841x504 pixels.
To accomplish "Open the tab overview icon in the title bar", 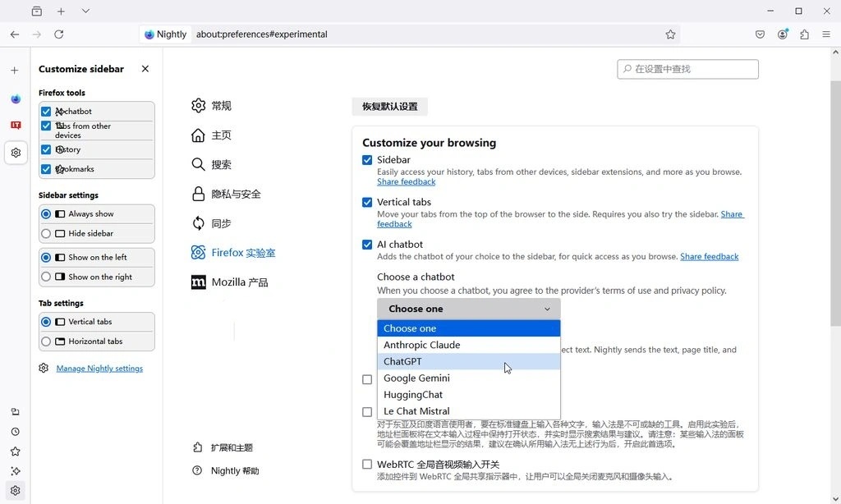I will point(36,11).
